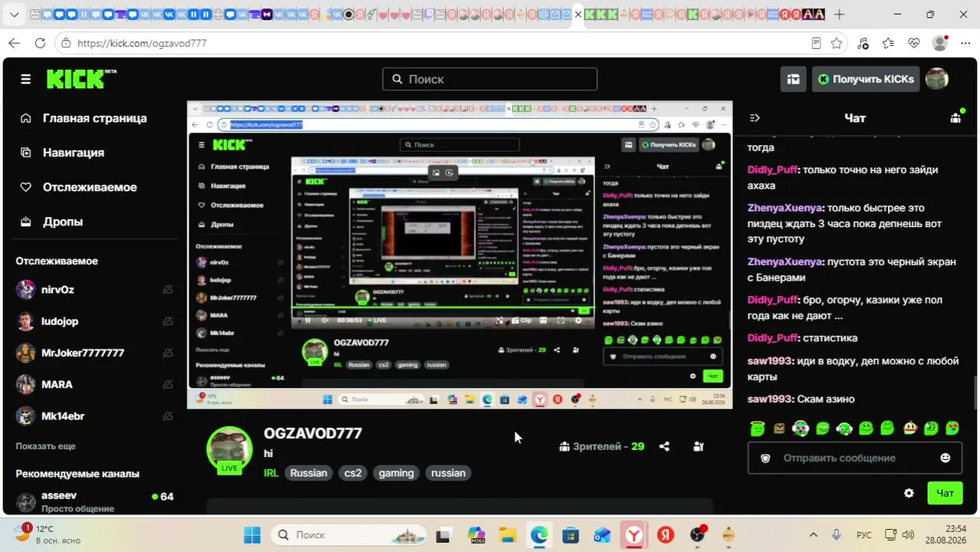
Task: Open browser essentials heart icon
Action: pyautogui.click(x=913, y=43)
